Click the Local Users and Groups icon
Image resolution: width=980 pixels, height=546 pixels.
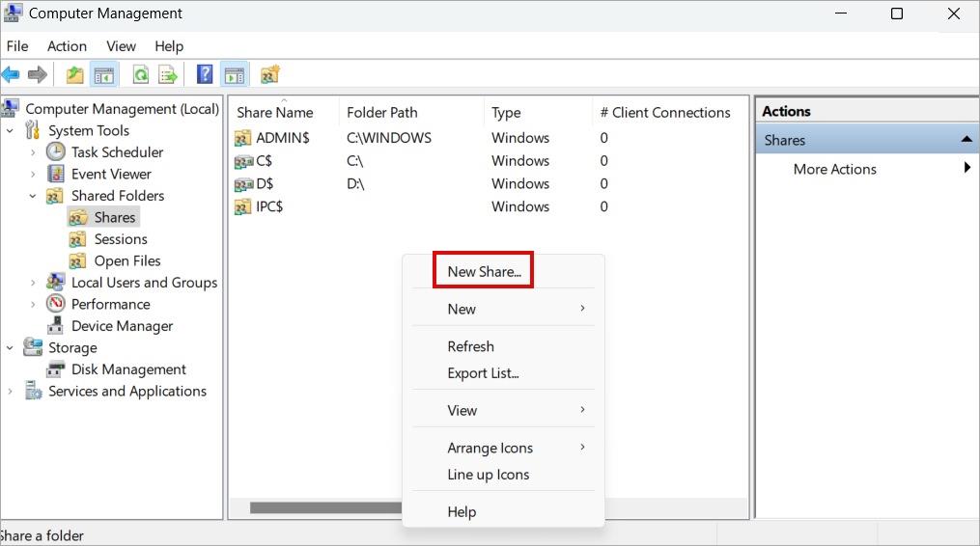(55, 282)
